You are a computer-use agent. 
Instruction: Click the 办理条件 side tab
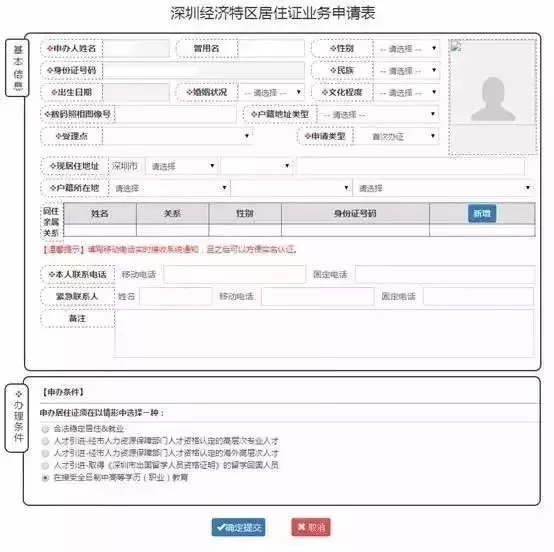(17, 418)
